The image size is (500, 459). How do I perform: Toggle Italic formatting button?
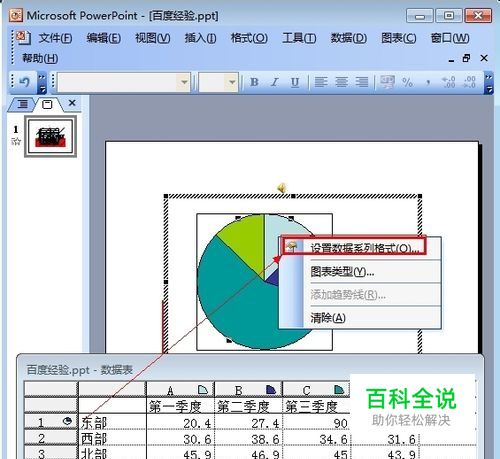click(275, 82)
